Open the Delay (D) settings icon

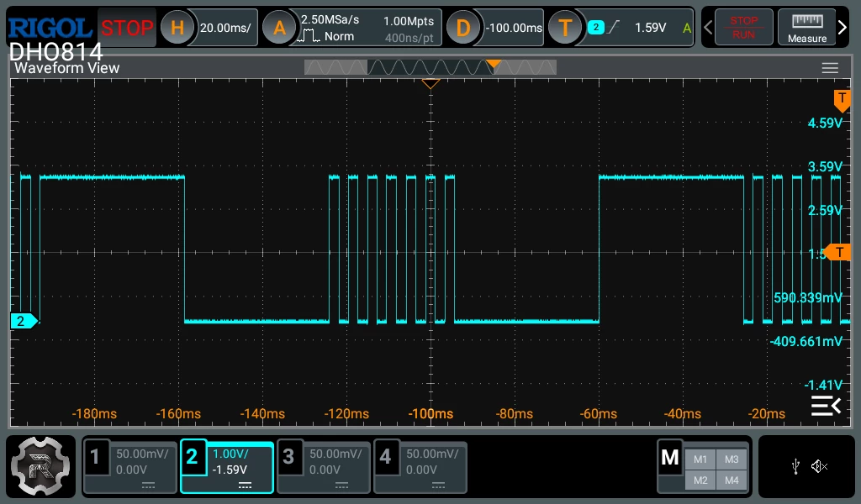point(463,28)
